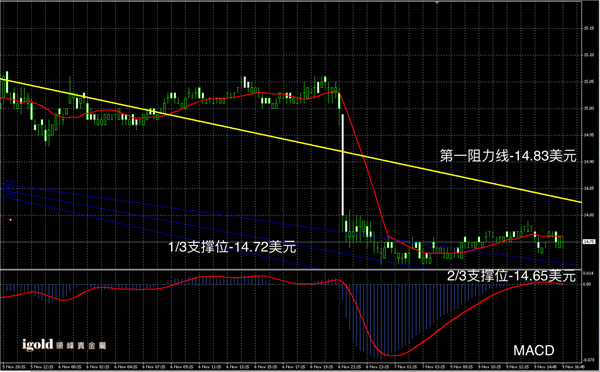Select the 6 Nov 00:15 time axis label

click(x=70, y=367)
